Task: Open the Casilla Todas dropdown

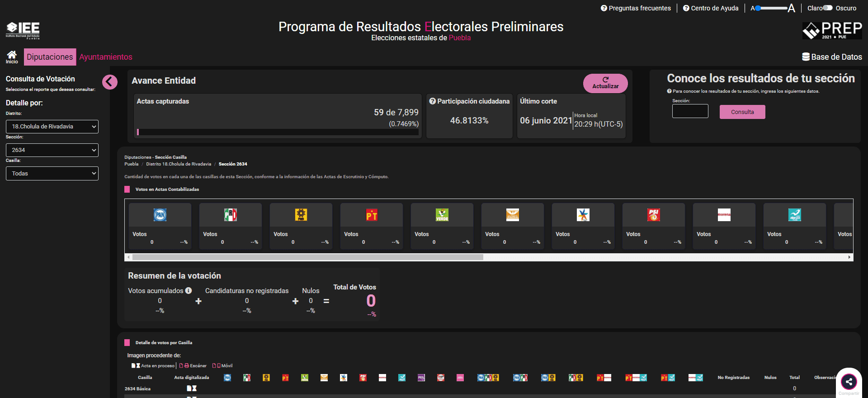Action: 52,174
